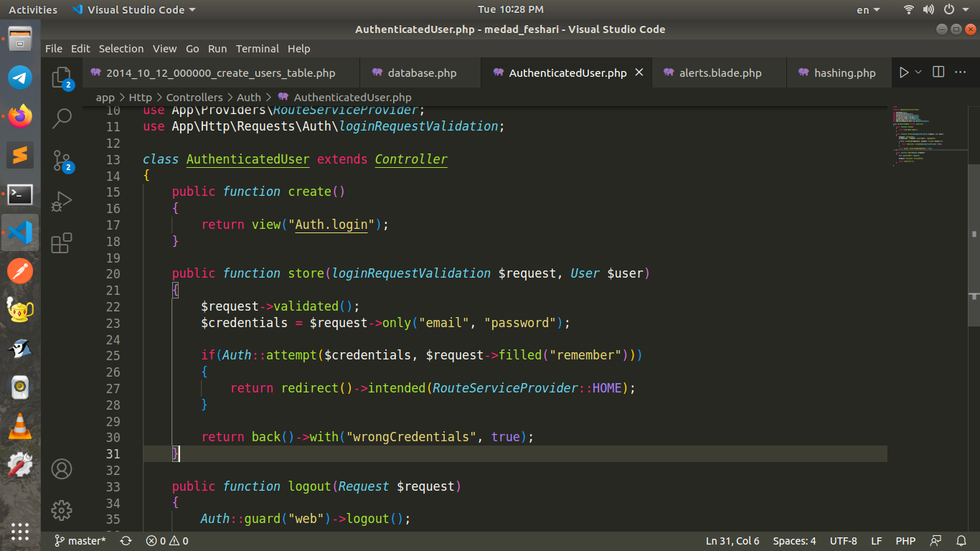Open Source Control view in activity bar
Screen dimensions: 980x551
click(x=62, y=161)
